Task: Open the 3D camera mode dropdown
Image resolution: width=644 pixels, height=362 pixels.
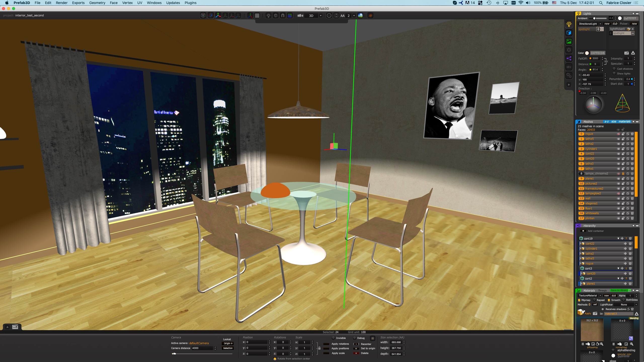Action: [320, 16]
